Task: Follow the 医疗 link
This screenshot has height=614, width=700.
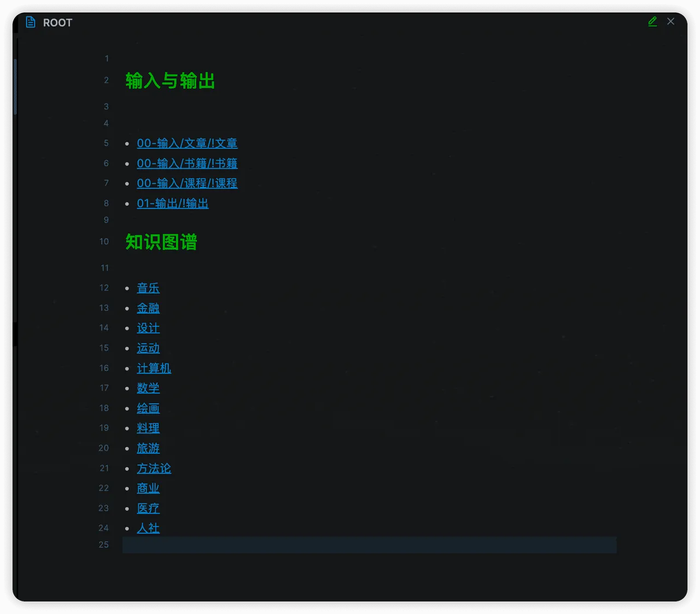Action: (x=148, y=508)
